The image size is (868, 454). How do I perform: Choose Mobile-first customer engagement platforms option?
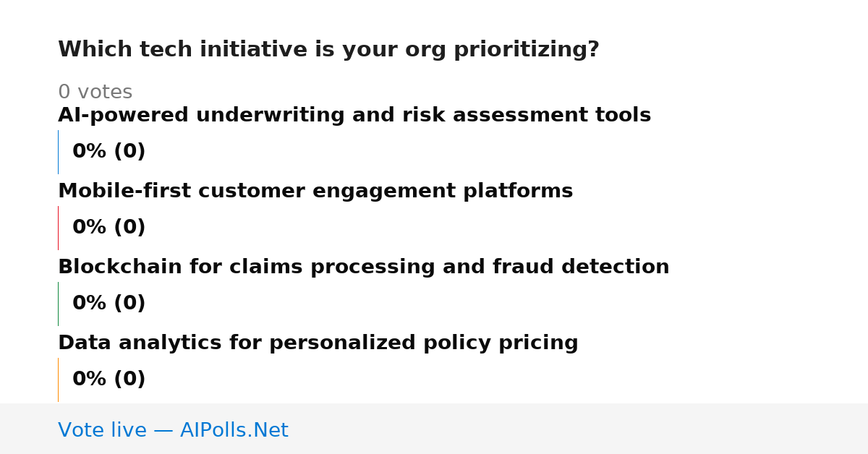315,192
